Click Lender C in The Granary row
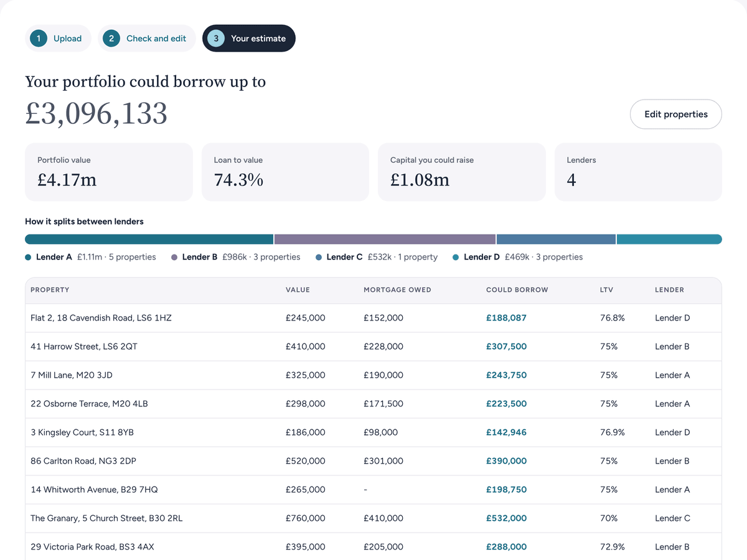The width and height of the screenshot is (747, 560). click(x=673, y=518)
